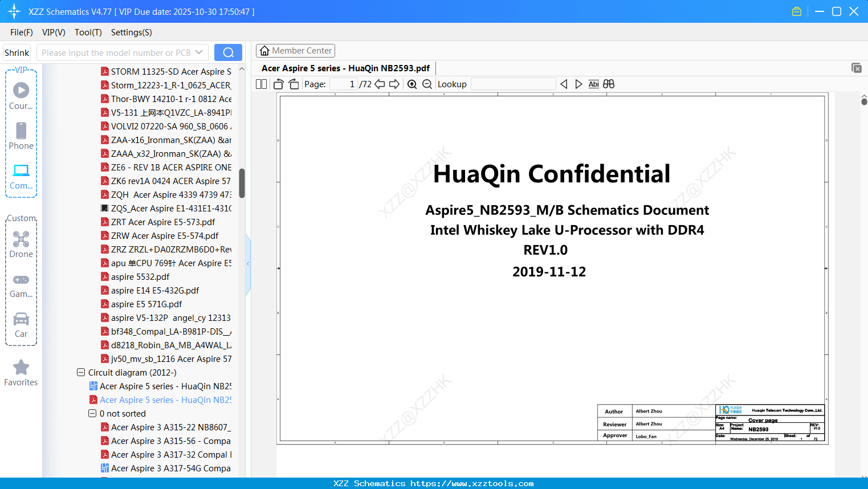This screenshot has height=489, width=868.
Task: Select VOLVI2 07220-SA 960_SB_0606 file
Action: pyautogui.click(x=166, y=127)
